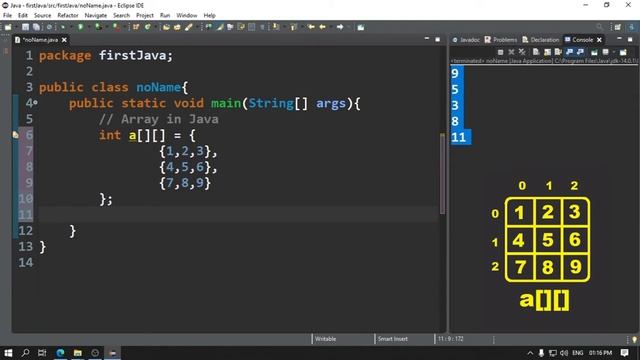Click the New Java Package toolbar icon

(x=136, y=27)
